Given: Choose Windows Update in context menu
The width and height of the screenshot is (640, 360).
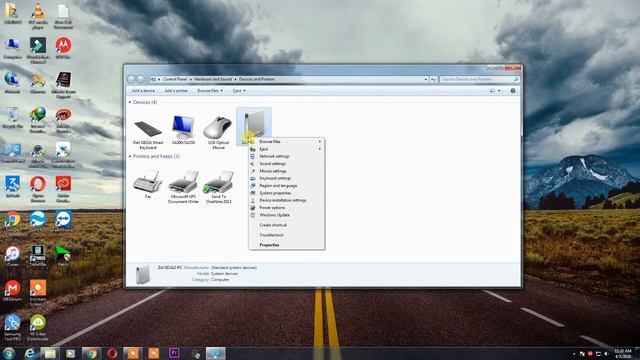Looking at the screenshot, I should pyautogui.click(x=287, y=215).
